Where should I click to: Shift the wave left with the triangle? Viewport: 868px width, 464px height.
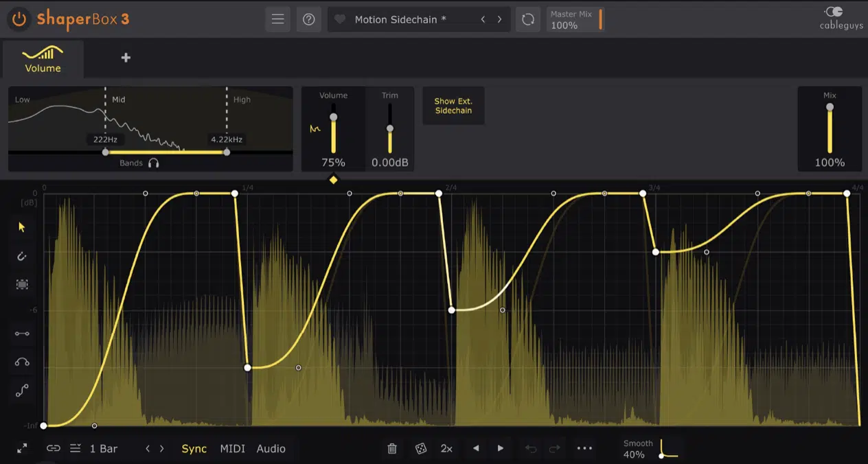(476, 449)
